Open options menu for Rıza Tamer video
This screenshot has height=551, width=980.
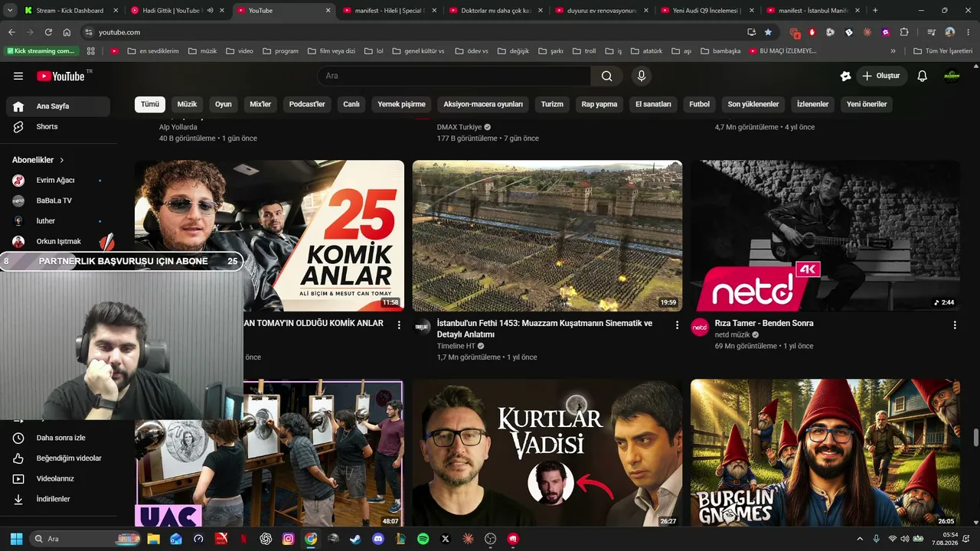955,325
